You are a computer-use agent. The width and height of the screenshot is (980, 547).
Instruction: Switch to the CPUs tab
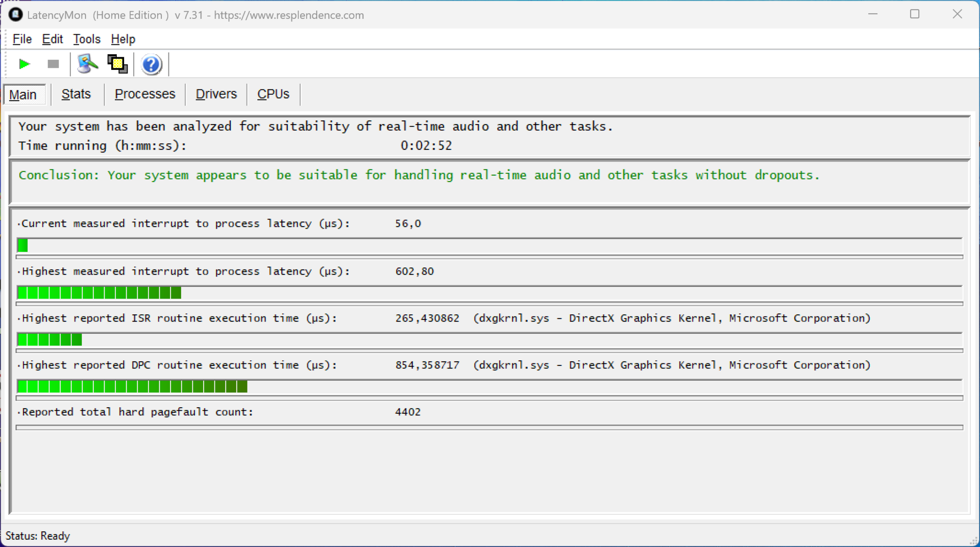pos(273,94)
